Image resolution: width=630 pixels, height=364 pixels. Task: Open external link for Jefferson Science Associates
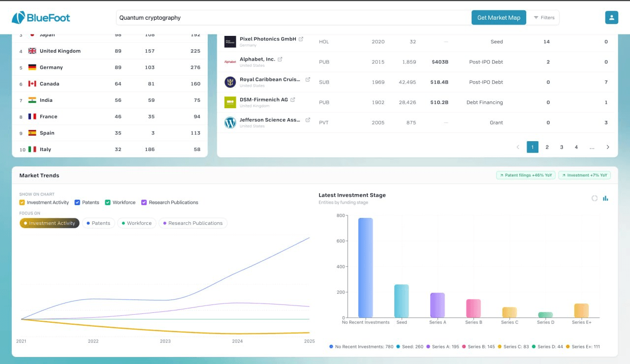tap(308, 120)
